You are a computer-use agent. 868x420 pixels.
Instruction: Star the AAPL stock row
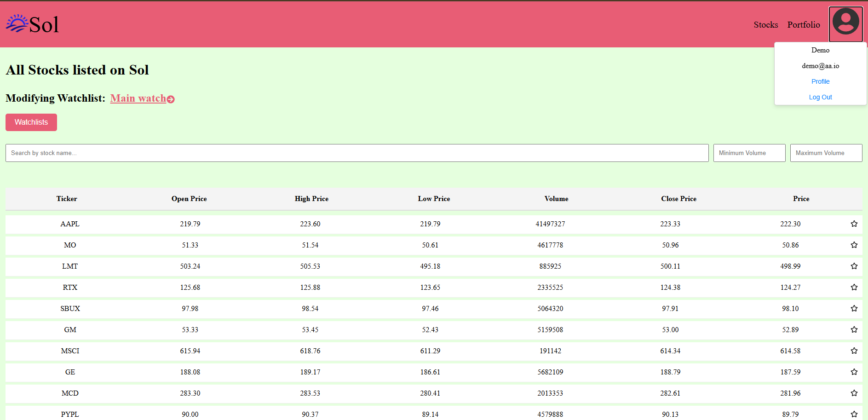tap(854, 224)
